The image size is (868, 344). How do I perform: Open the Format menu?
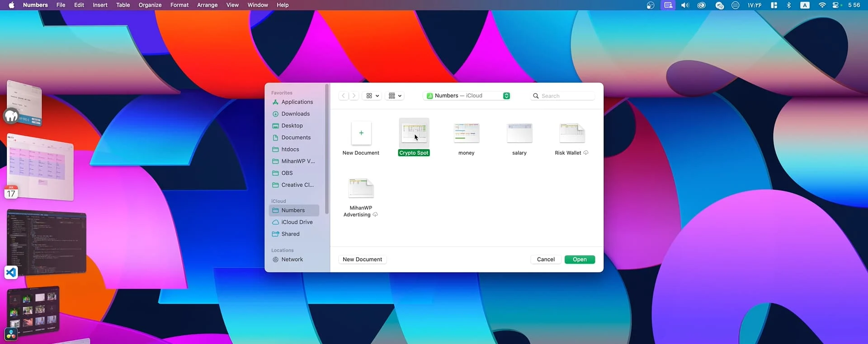179,5
